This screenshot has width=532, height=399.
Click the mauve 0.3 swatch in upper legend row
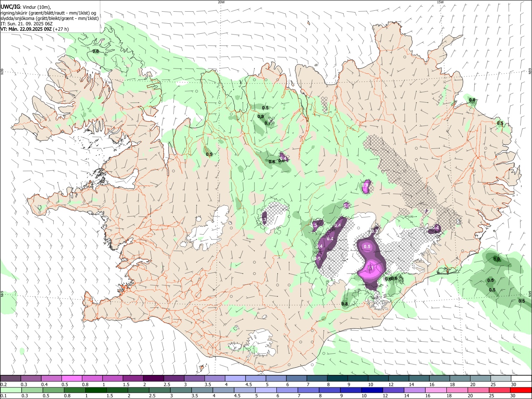(31, 379)
